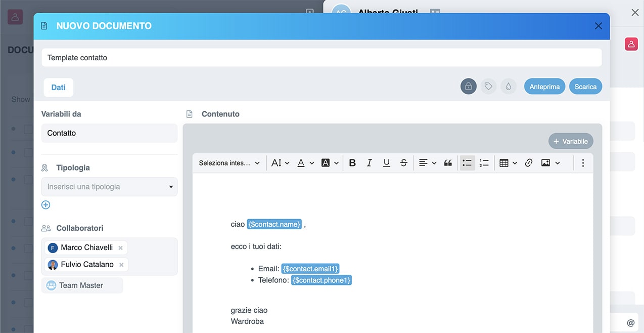Toggle the lock icon button
The width and height of the screenshot is (644, 333).
tap(469, 87)
